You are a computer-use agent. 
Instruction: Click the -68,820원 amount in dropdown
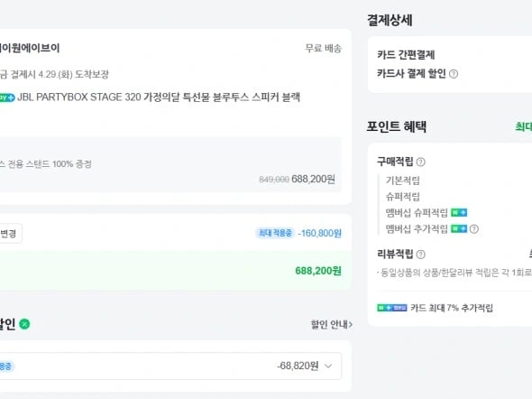298,367
